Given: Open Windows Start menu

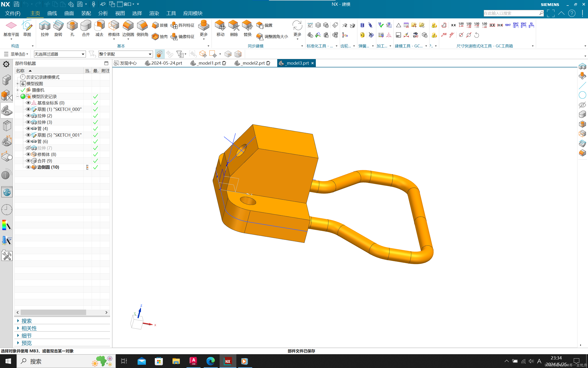Looking at the screenshot, I should click(x=8, y=361).
